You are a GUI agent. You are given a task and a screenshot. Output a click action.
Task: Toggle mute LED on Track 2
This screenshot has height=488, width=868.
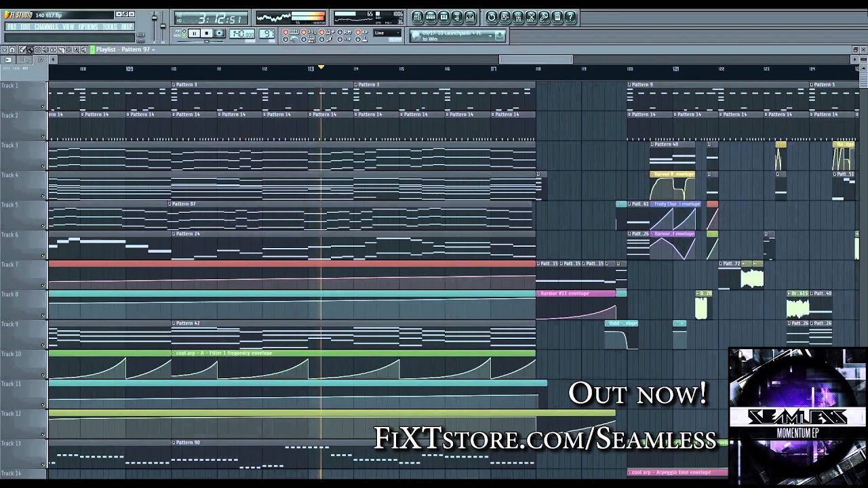43,136
